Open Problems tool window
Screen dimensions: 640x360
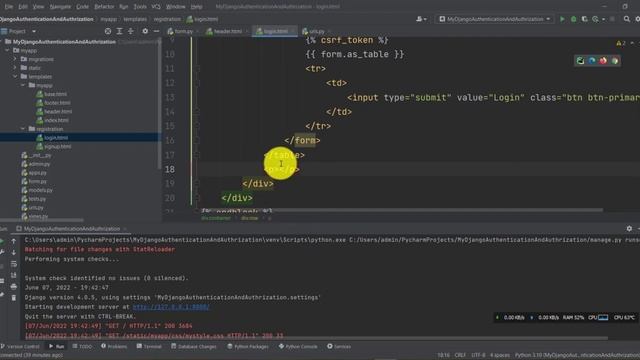114,347
